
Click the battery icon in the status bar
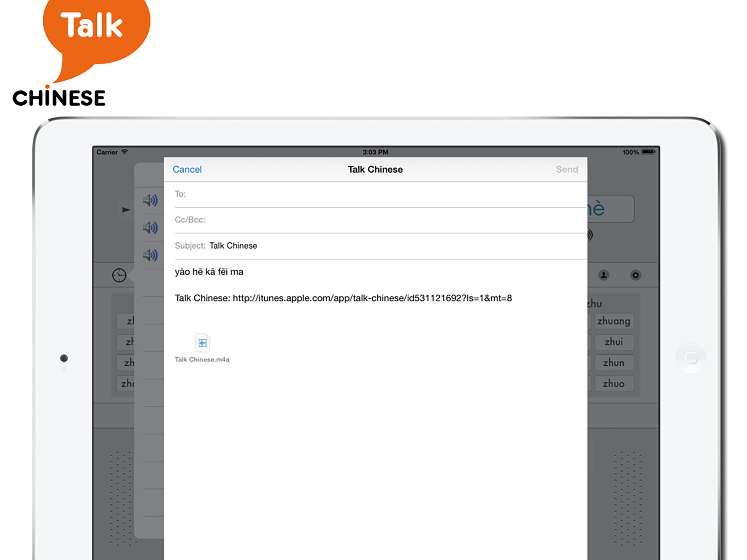[648, 152]
